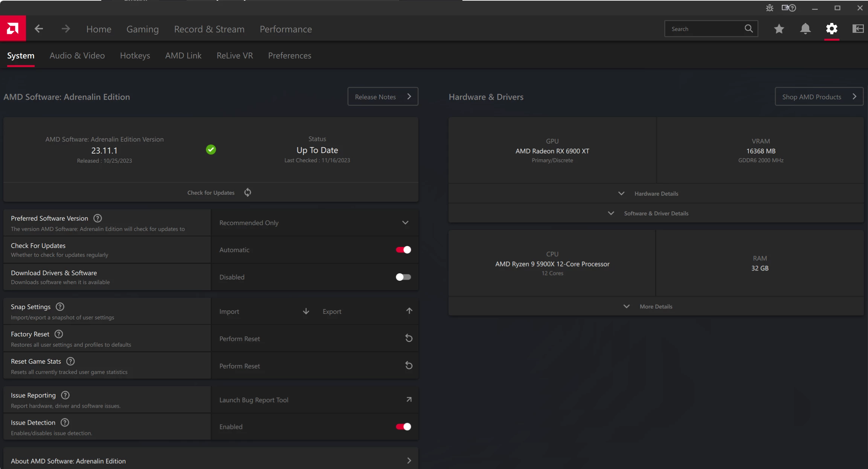The height and width of the screenshot is (469, 868).
Task: Open the favorites star icon
Action: point(779,29)
